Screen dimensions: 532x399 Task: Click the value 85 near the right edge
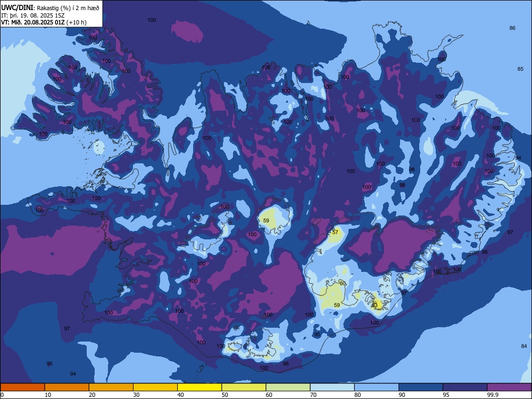(x=520, y=69)
